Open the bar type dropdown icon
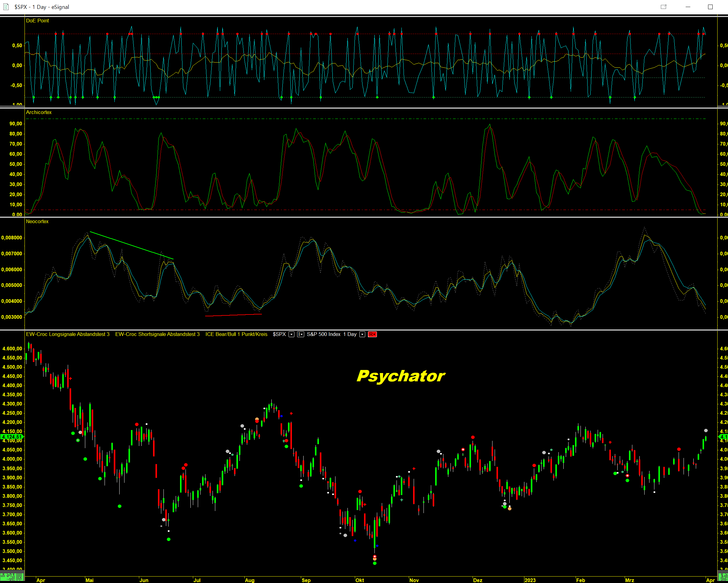The width and height of the screenshot is (728, 583). [301, 334]
